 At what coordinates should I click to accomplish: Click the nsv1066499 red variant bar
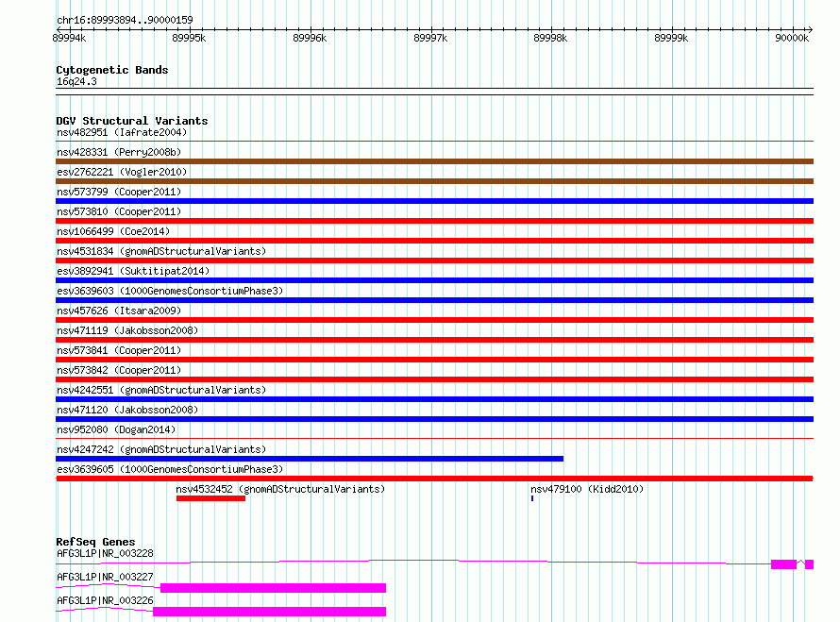pyautogui.click(x=434, y=241)
